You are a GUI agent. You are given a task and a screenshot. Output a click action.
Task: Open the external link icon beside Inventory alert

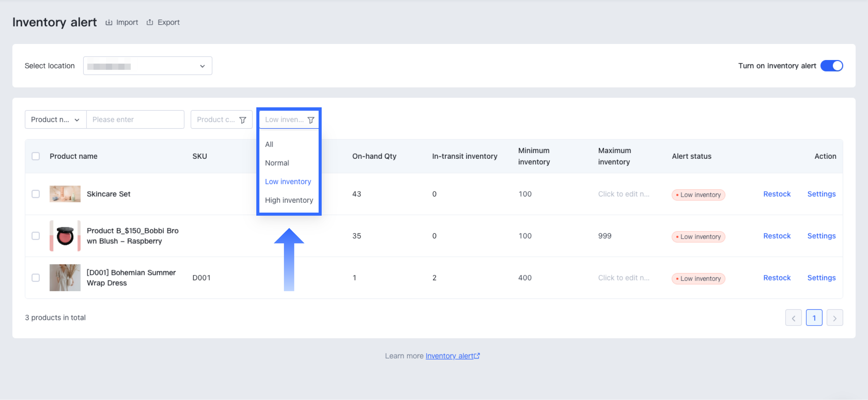tap(477, 356)
